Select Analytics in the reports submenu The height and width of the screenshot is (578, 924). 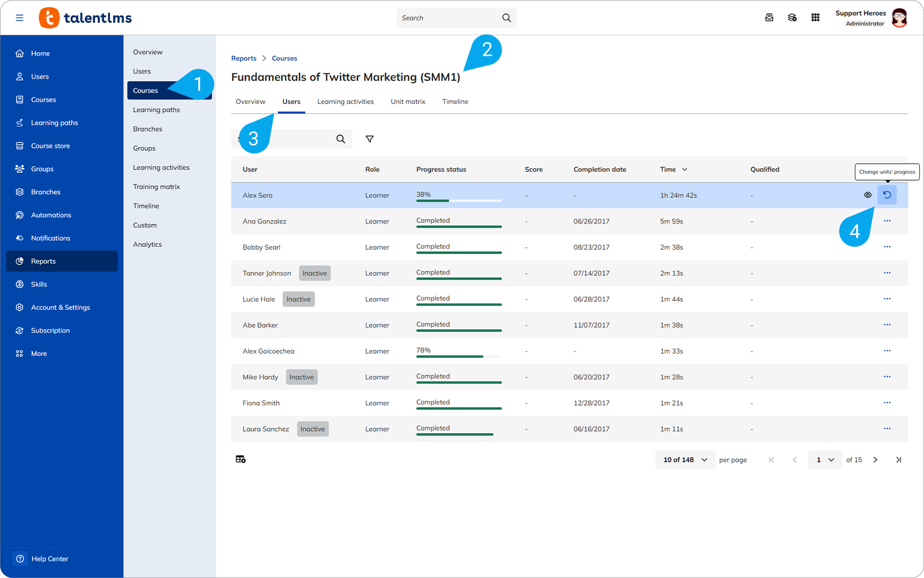[169, 244]
